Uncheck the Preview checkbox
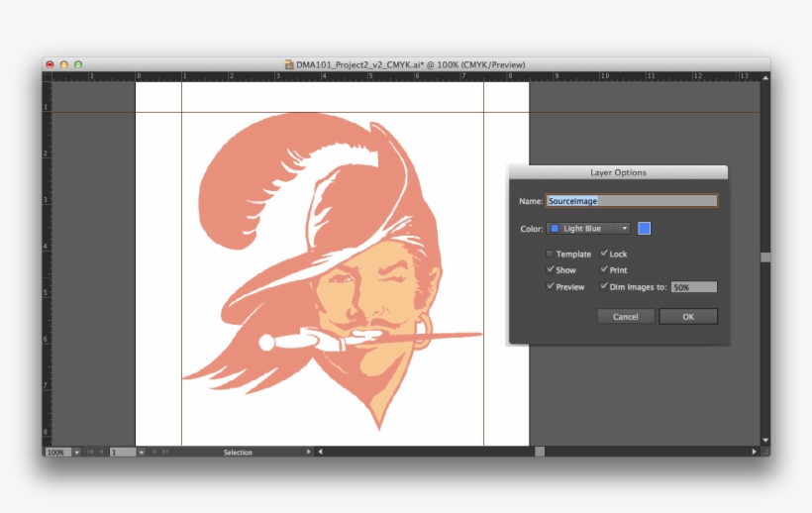 (x=550, y=286)
